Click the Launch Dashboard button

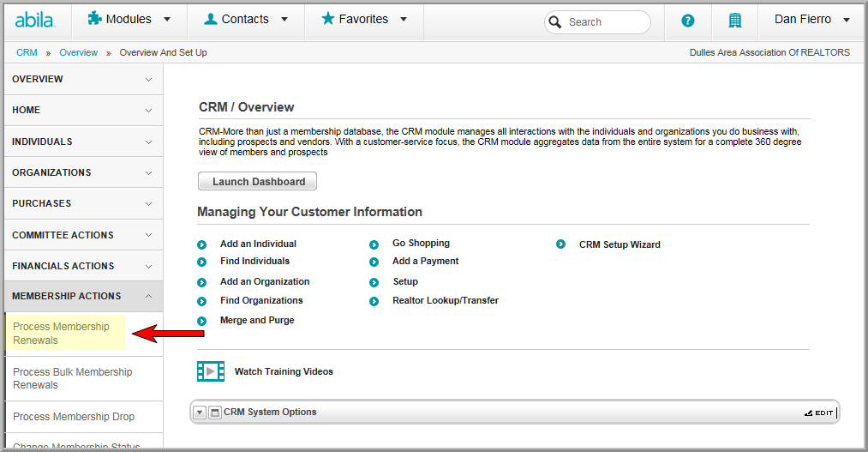pos(257,181)
